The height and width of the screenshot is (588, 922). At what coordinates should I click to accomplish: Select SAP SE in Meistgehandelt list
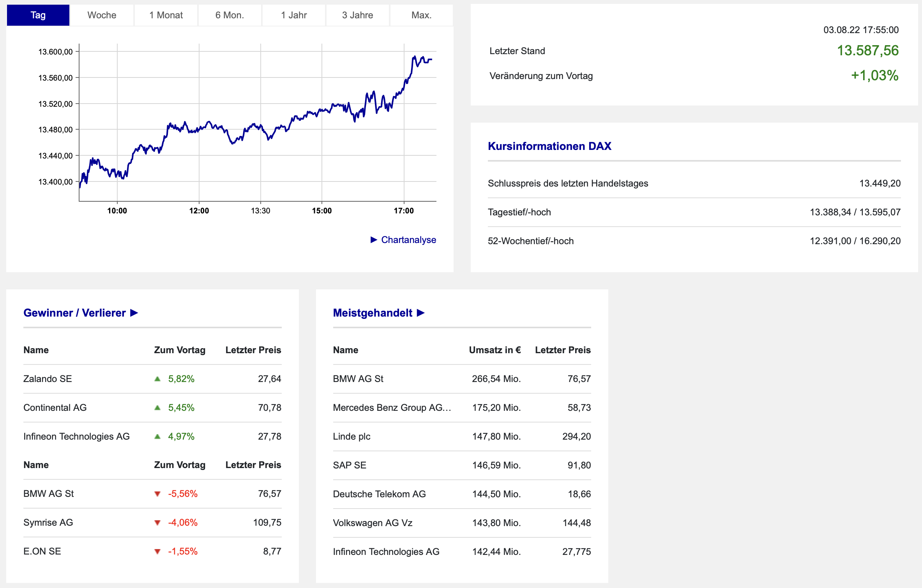tap(350, 465)
